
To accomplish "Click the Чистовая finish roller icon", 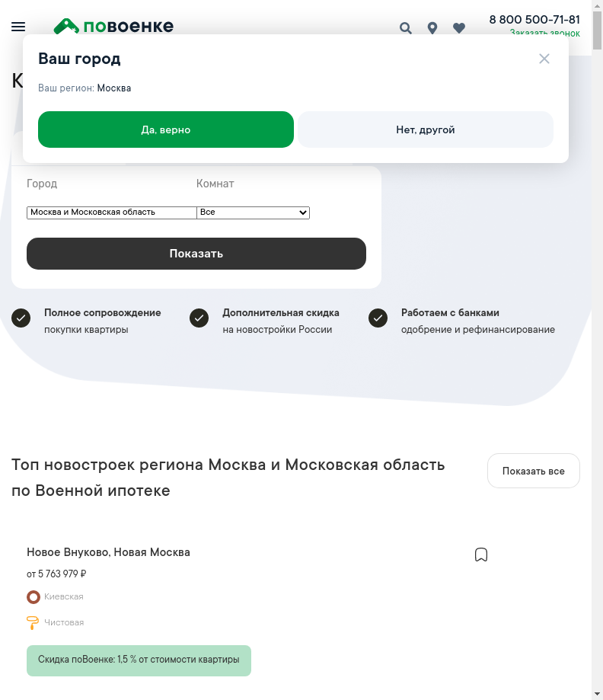I will 33,622.
